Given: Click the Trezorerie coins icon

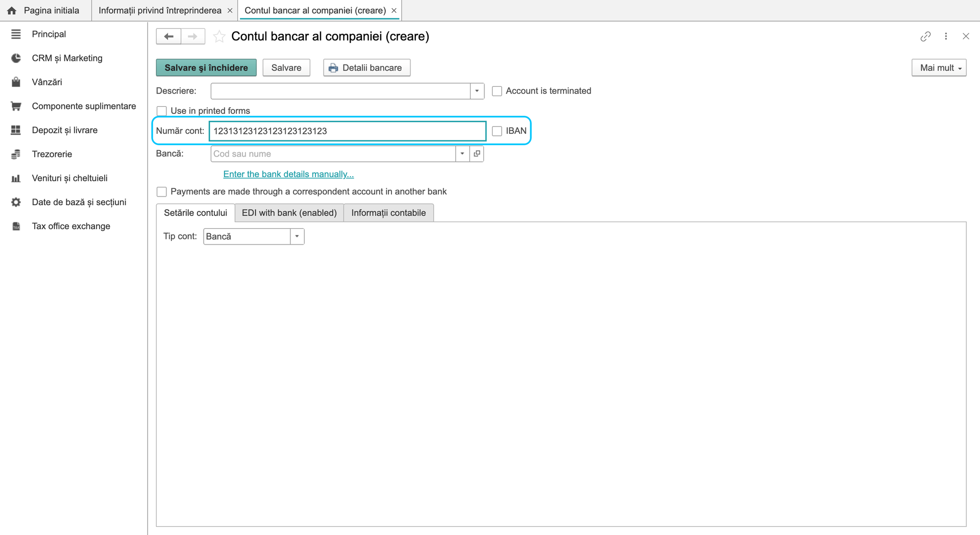Looking at the screenshot, I should [16, 154].
